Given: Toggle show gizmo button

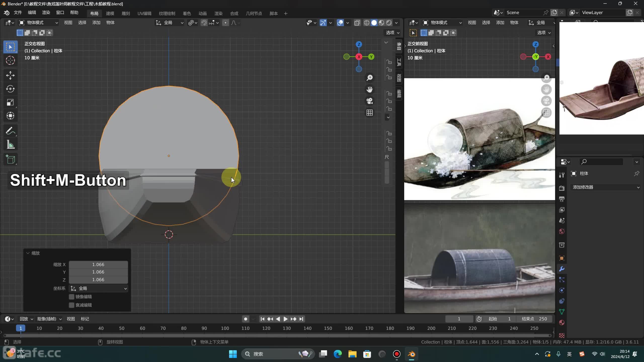Looking at the screenshot, I should (x=323, y=23).
